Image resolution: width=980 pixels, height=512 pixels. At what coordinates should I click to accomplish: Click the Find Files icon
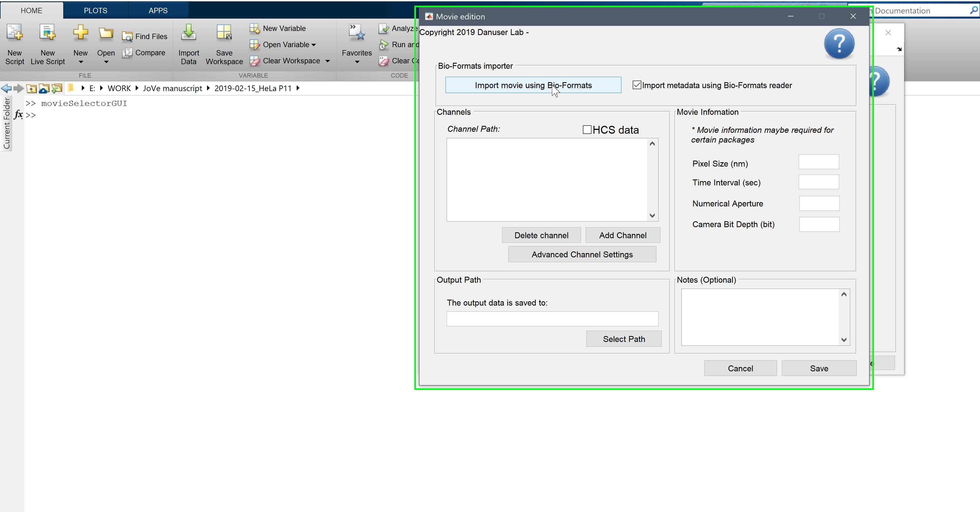(x=127, y=37)
